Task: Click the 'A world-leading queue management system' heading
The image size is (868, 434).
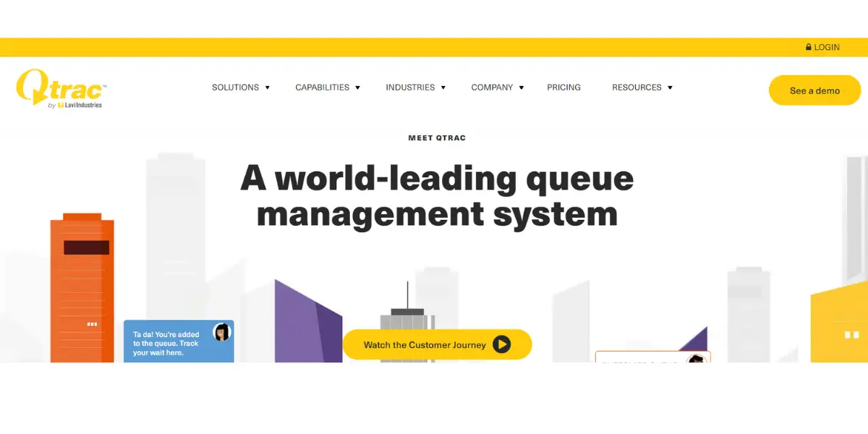Action: [437, 196]
